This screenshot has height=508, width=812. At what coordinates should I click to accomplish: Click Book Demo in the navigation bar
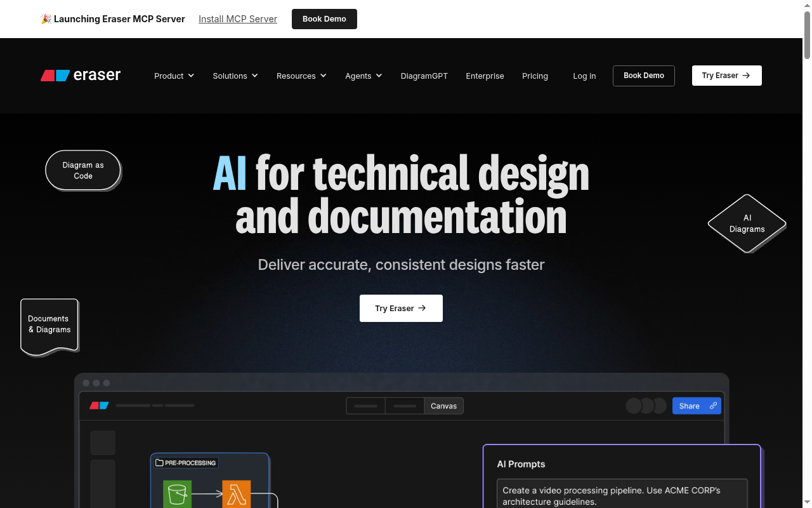tap(644, 76)
